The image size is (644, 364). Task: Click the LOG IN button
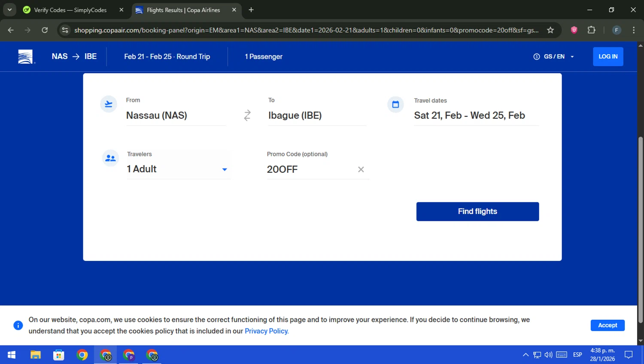pos(608,57)
